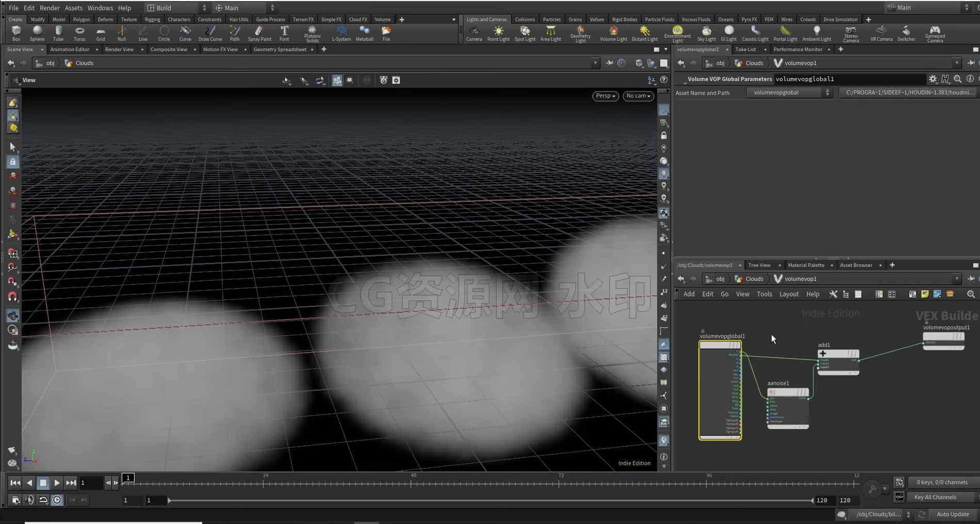Viewport: 980px width, 524px height.
Task: Expand the network editor path dropdown
Action: (957, 279)
